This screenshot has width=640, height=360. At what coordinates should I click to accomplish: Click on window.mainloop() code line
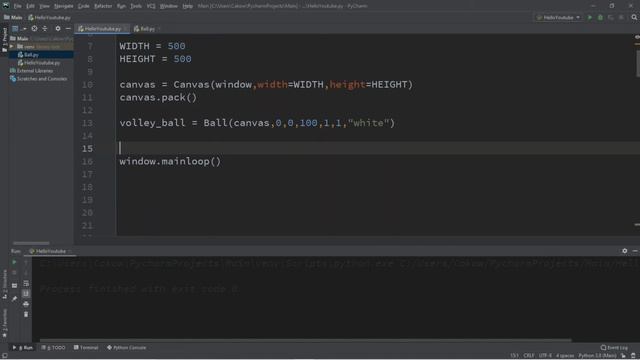(170, 161)
